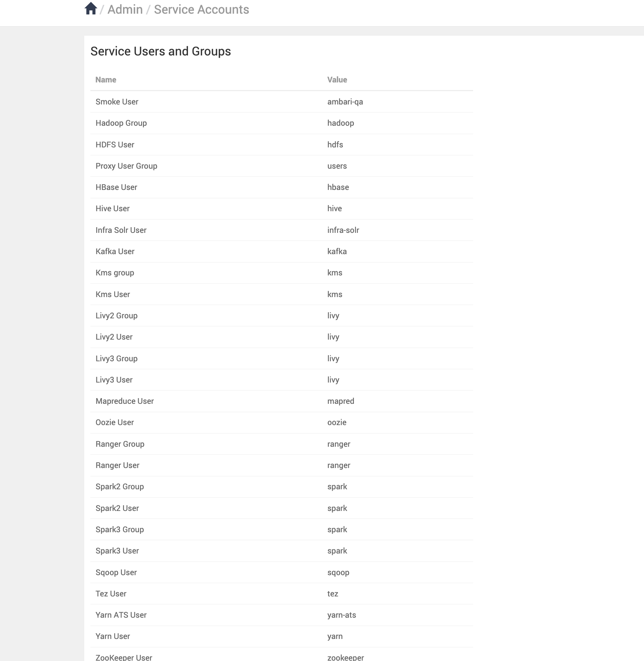Select the Smoke User row
The width and height of the screenshot is (644, 661).
pyautogui.click(x=282, y=102)
